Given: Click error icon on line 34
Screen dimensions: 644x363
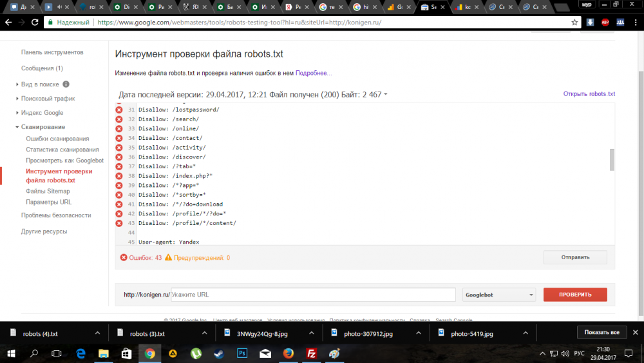Looking at the screenshot, I should coord(118,138).
